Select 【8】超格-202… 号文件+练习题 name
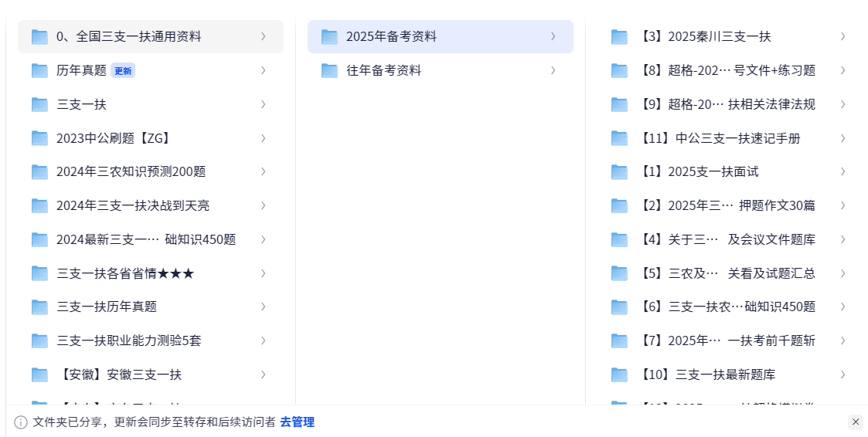 tap(727, 70)
